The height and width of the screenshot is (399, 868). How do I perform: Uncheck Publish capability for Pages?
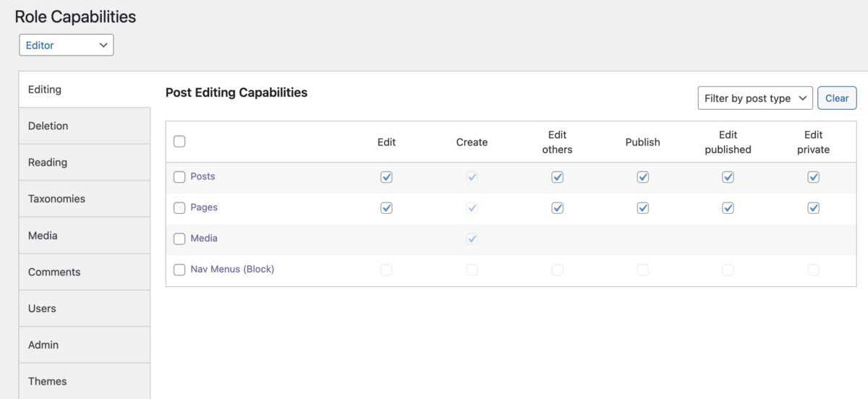(642, 208)
